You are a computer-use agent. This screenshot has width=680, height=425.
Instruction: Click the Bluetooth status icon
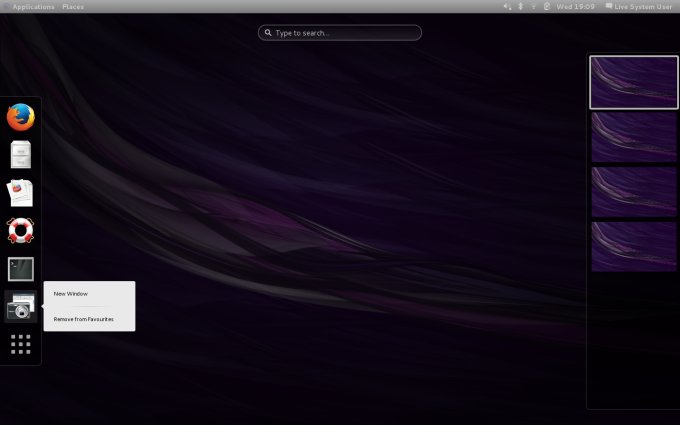520,6
